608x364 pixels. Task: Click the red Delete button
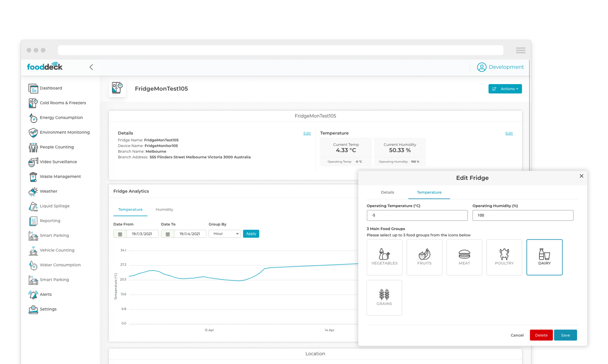[541, 335]
